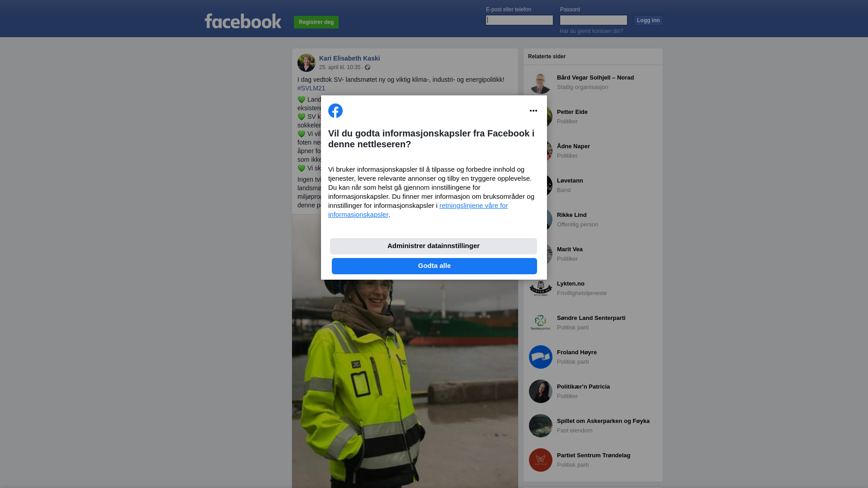Open Søndre Land Senterparti logo
The height and width of the screenshot is (488, 868).
tap(541, 323)
